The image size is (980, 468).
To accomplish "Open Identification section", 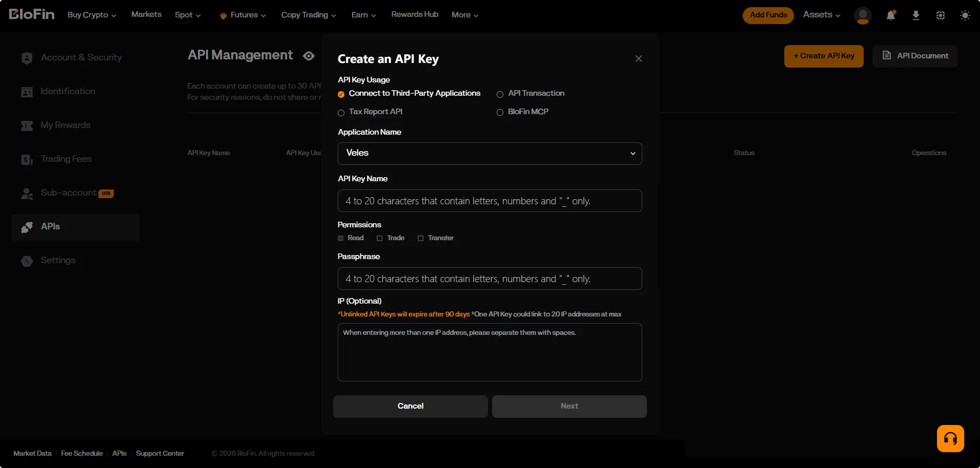I will 68,92.
